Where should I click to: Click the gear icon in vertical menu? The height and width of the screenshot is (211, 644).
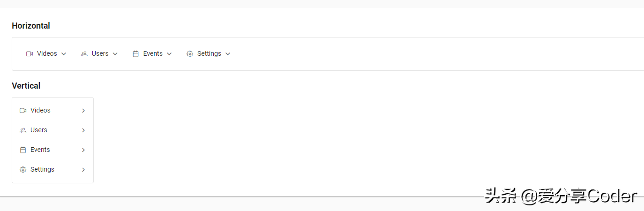[x=23, y=170]
